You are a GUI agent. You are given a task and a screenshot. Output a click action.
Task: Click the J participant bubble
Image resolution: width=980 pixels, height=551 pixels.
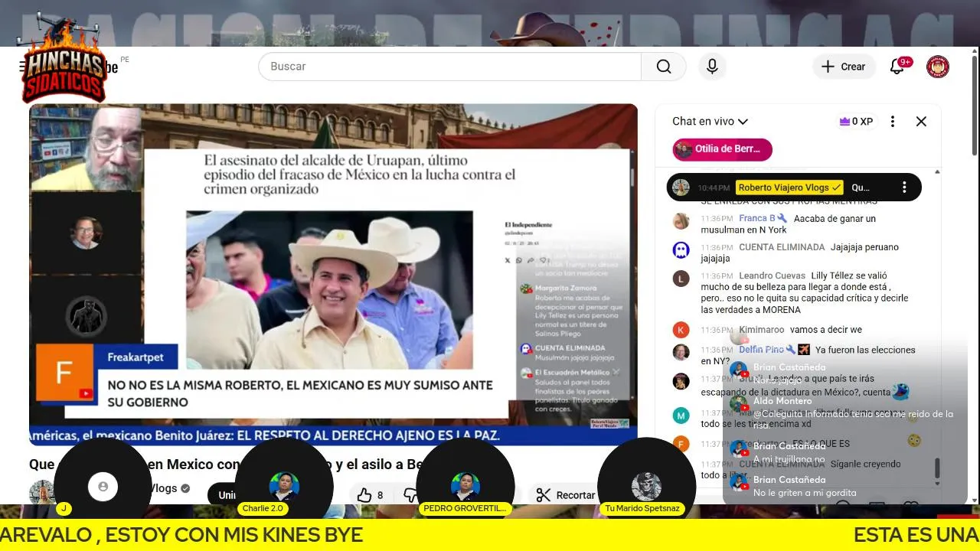tap(103, 485)
